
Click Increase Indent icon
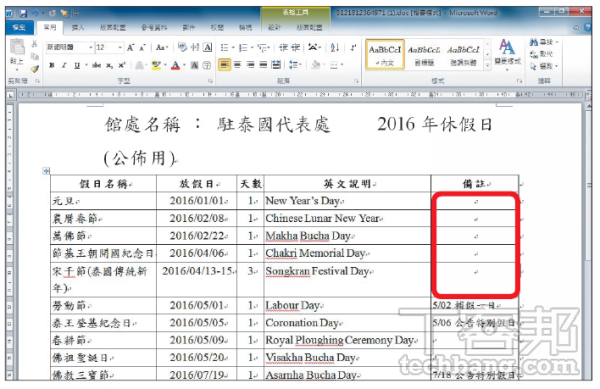tap(296, 47)
